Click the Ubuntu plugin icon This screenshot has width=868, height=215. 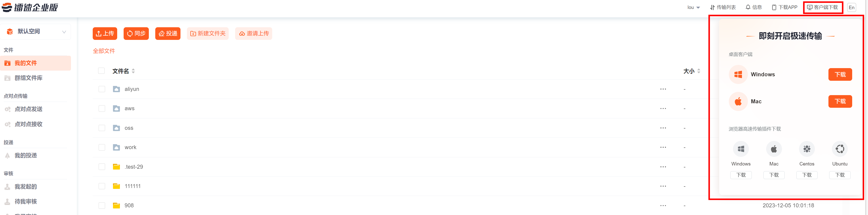click(840, 149)
